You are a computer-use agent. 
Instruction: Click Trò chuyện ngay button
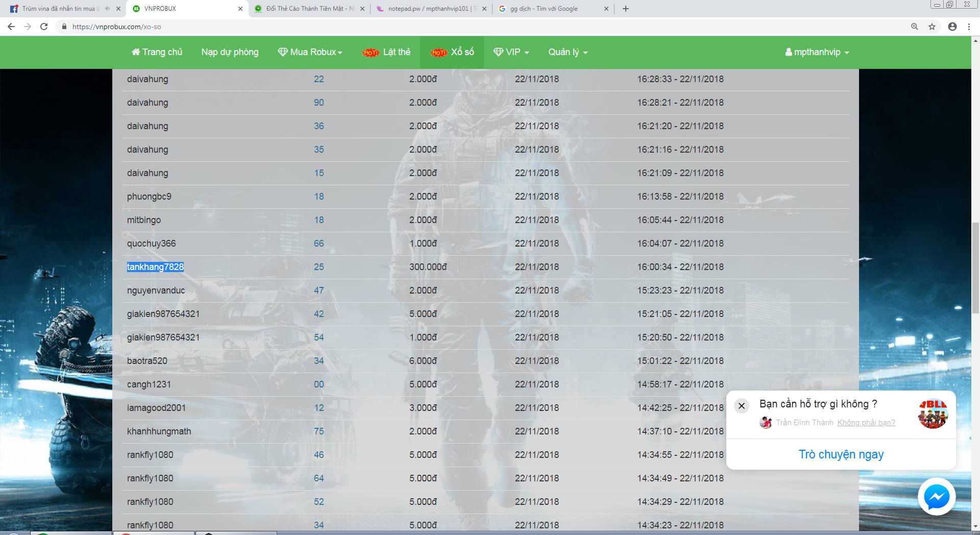841,454
